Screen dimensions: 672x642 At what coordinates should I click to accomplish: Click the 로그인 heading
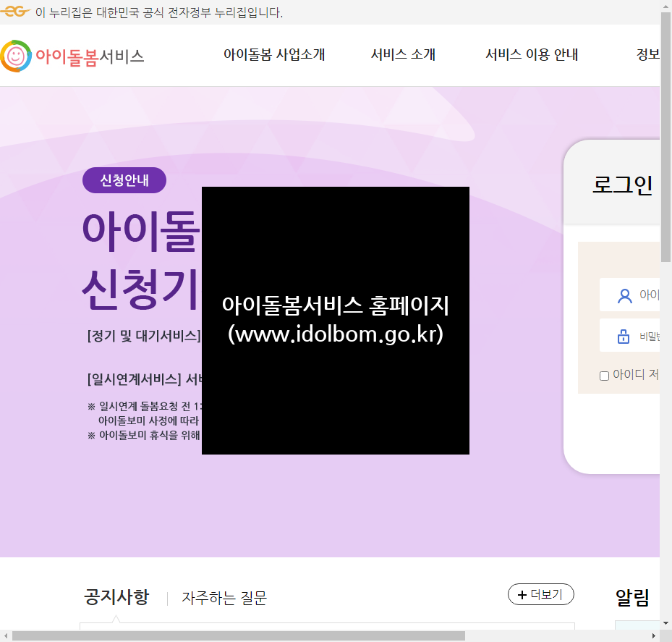(x=622, y=185)
